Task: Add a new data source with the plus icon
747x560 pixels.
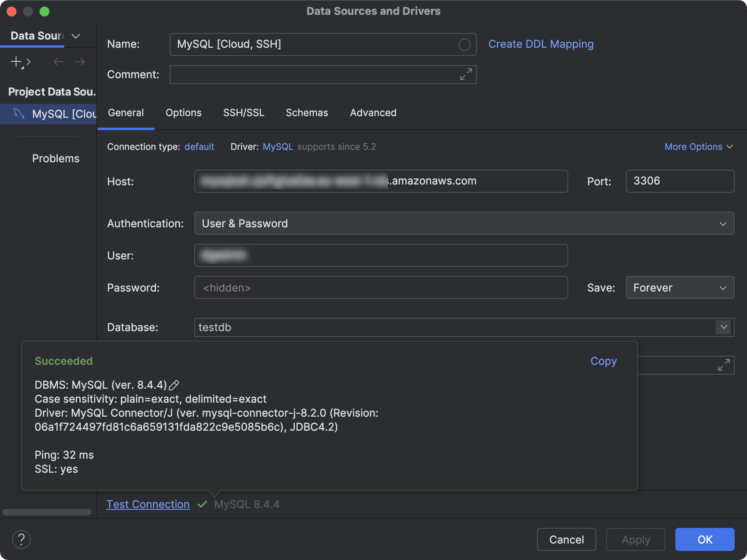Action: pyautogui.click(x=16, y=61)
